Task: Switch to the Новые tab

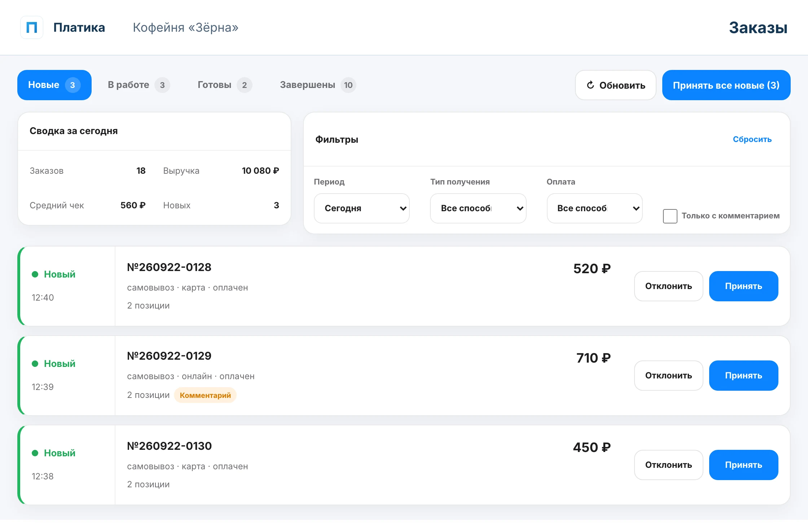Action: tap(54, 85)
